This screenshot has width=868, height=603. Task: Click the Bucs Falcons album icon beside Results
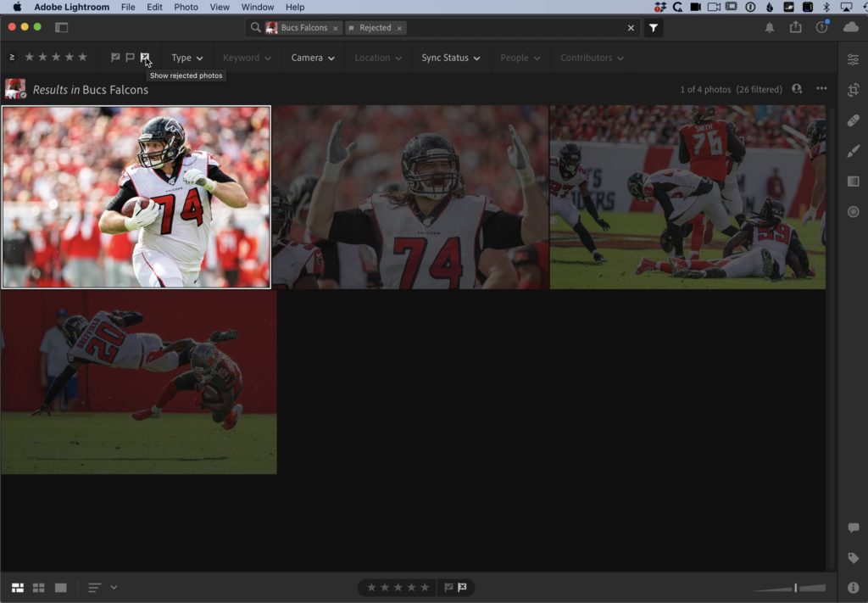15,89
